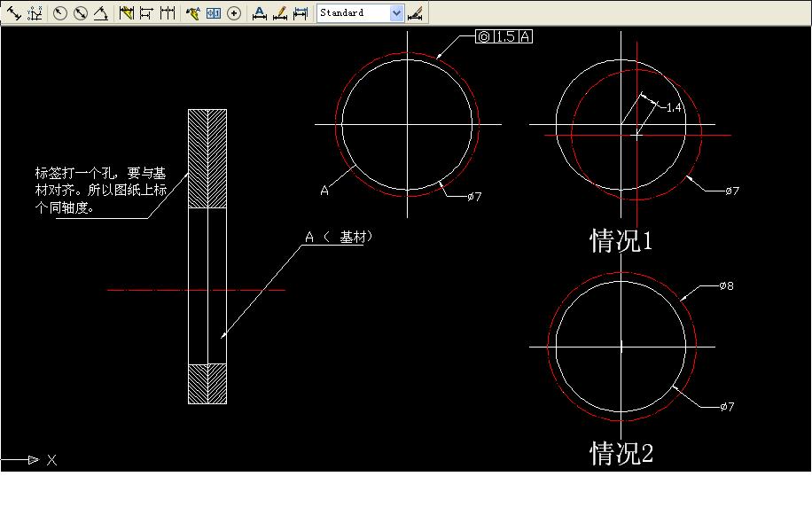
Task: Choose the Continue Dimension tool
Action: [167, 13]
